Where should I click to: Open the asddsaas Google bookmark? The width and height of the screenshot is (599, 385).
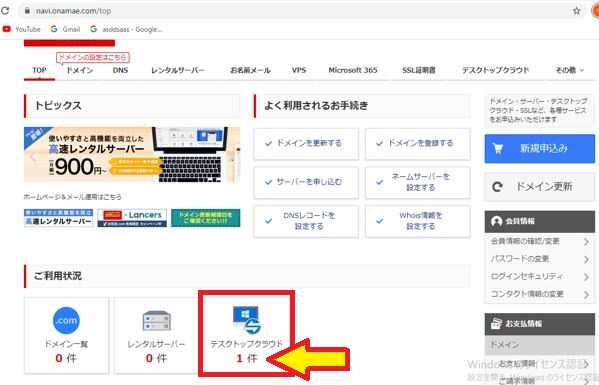point(126,29)
